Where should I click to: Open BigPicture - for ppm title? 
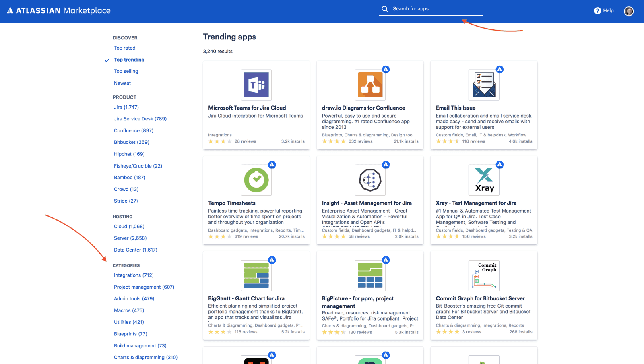(x=358, y=302)
